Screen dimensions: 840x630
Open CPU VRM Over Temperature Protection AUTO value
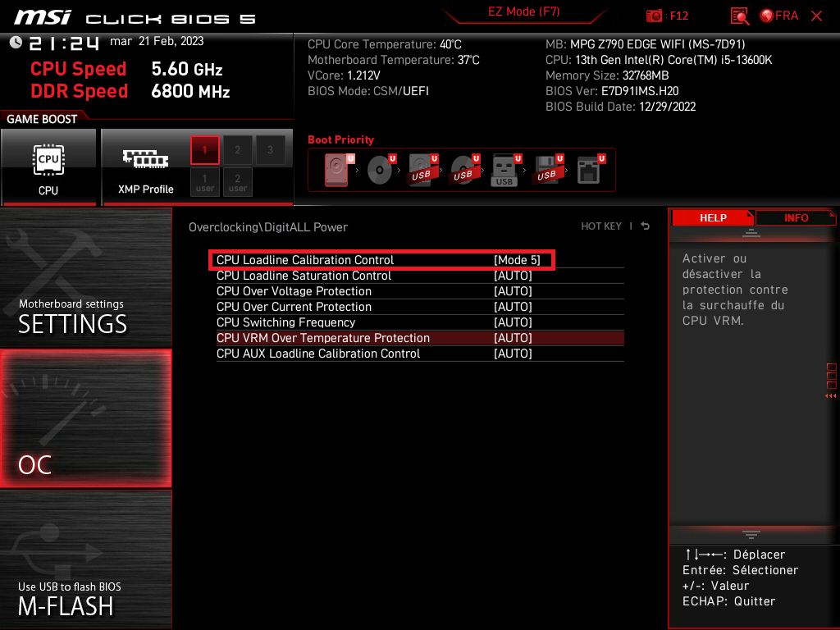pos(513,338)
